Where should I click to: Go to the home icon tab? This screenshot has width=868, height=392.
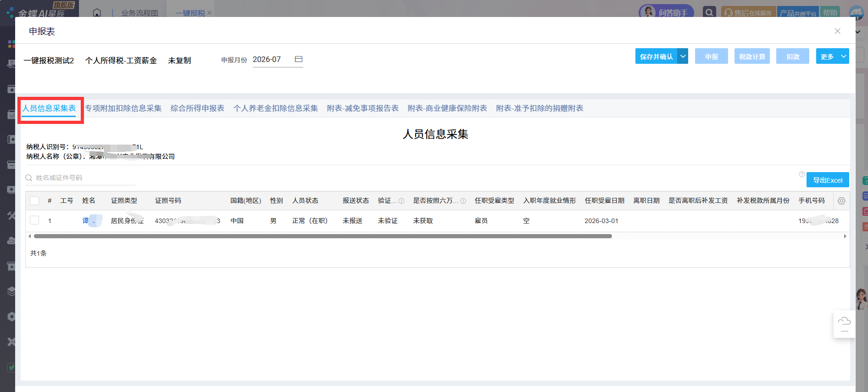point(97,13)
